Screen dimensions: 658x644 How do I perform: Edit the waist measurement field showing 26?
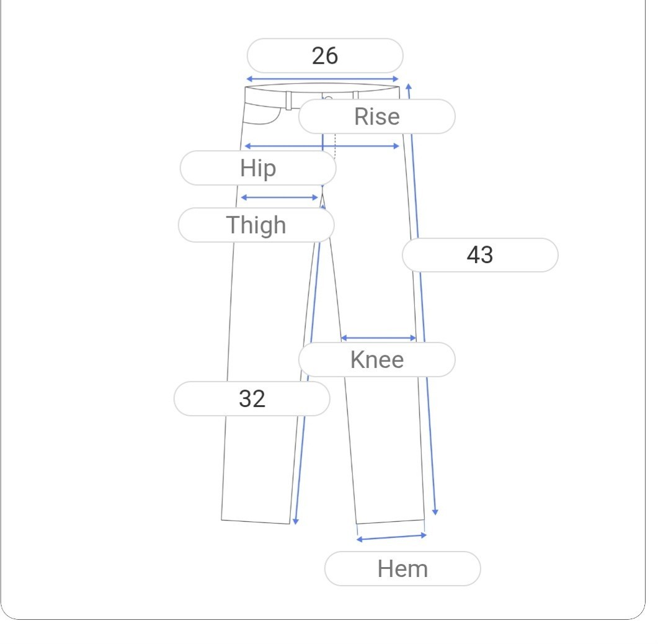click(x=325, y=56)
